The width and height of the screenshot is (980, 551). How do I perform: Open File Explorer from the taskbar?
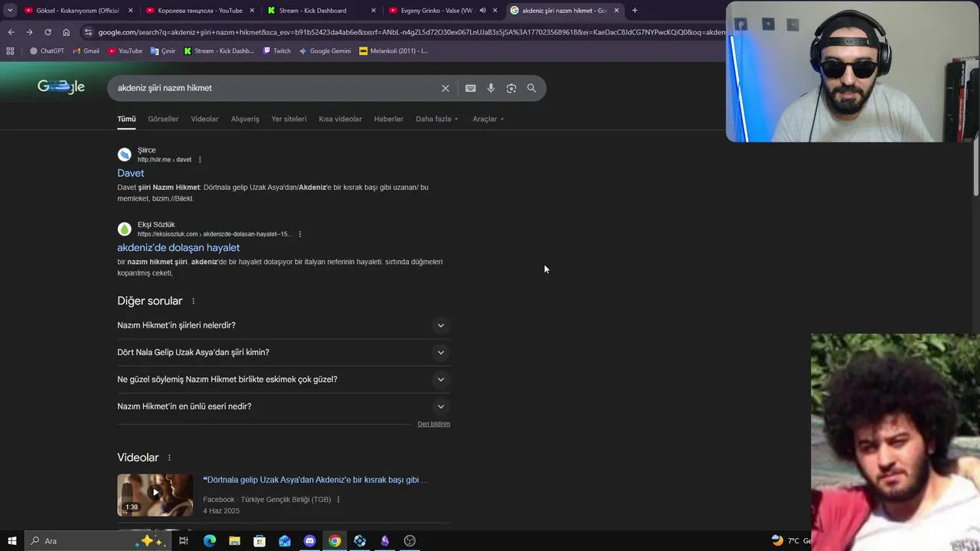(x=234, y=541)
